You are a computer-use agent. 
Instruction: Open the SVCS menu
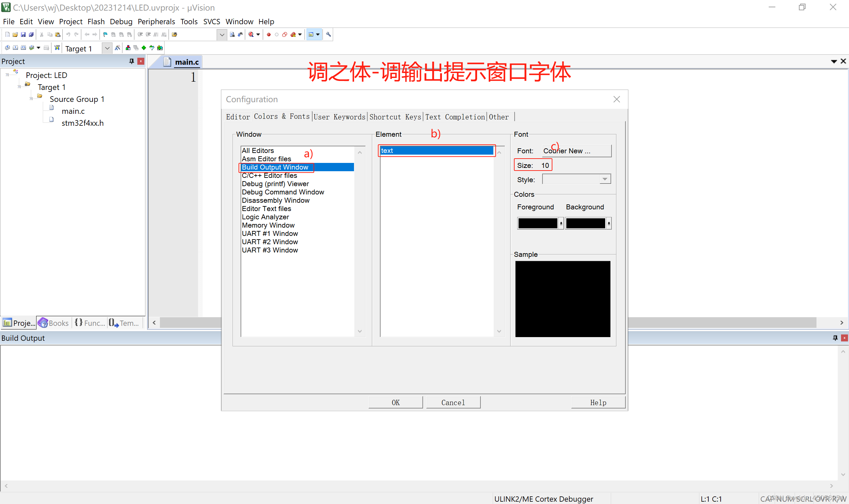[x=212, y=21]
